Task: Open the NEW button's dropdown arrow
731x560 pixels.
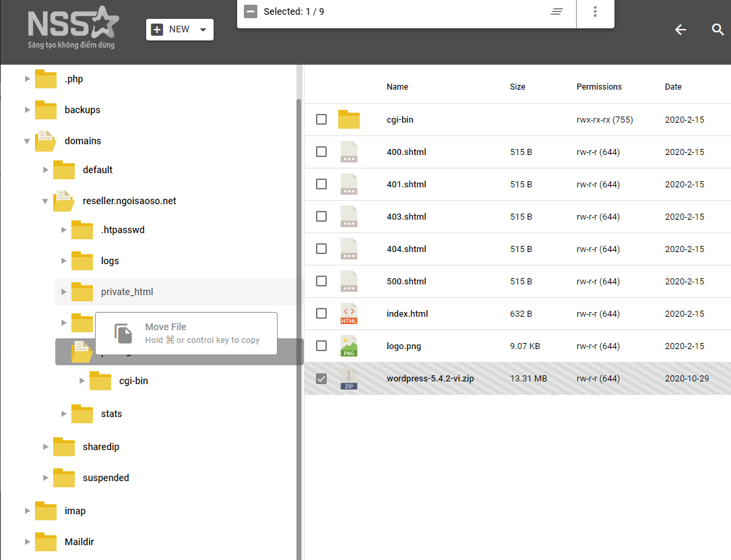Action: click(x=201, y=29)
